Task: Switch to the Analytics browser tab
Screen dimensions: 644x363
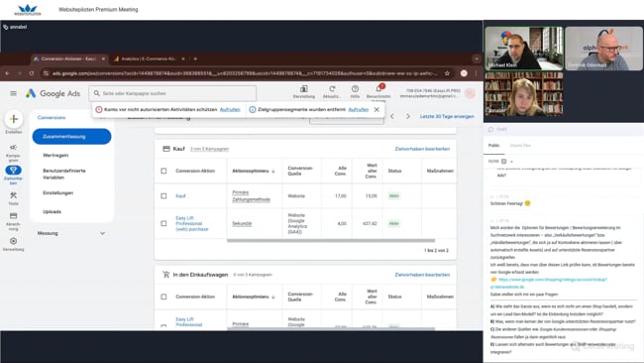Action: (149, 59)
